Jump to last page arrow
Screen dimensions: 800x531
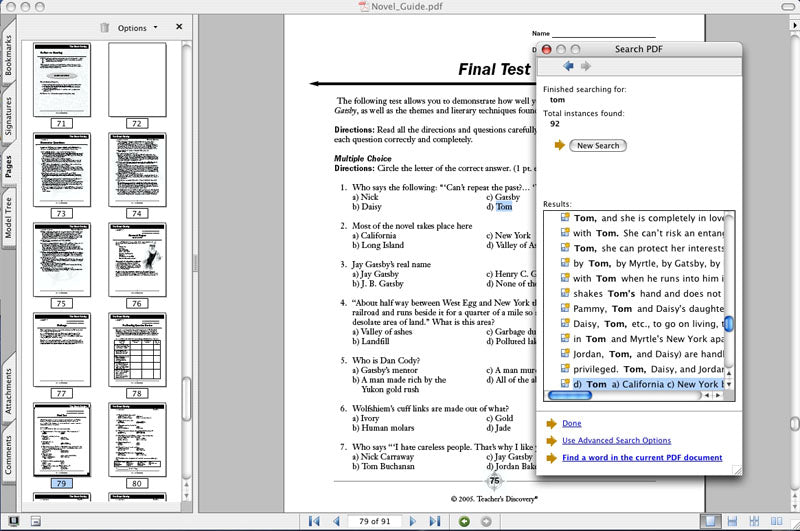[434, 521]
